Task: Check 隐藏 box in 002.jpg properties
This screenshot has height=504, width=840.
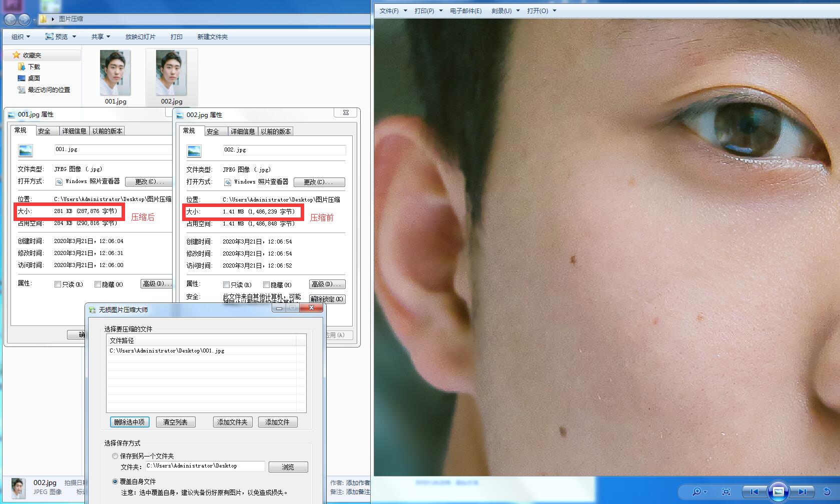Action: coord(266,285)
